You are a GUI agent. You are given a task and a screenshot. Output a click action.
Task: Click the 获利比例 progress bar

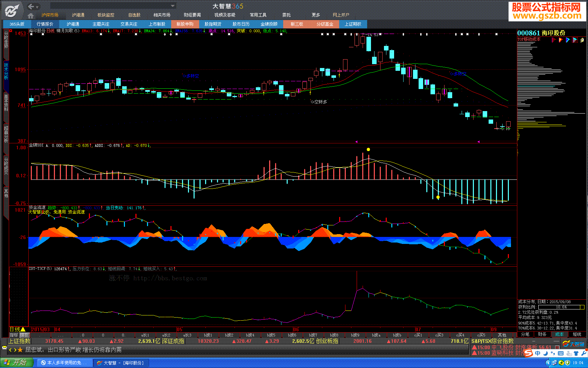click(561, 307)
